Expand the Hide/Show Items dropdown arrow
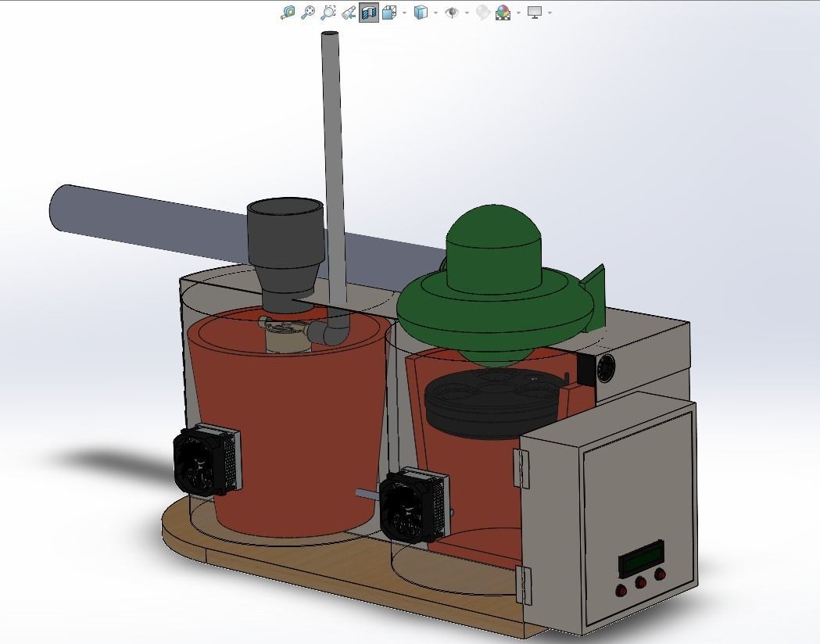The height and width of the screenshot is (644, 820). [x=467, y=13]
